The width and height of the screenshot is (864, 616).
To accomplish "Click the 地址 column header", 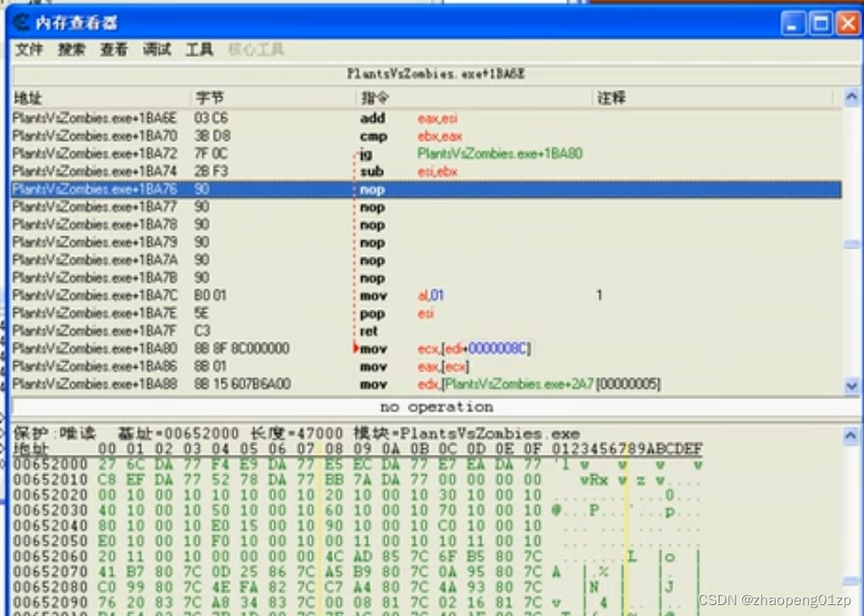I will click(x=102, y=98).
